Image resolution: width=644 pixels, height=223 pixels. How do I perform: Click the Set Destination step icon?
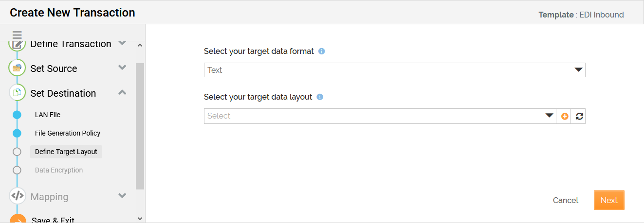pyautogui.click(x=18, y=92)
